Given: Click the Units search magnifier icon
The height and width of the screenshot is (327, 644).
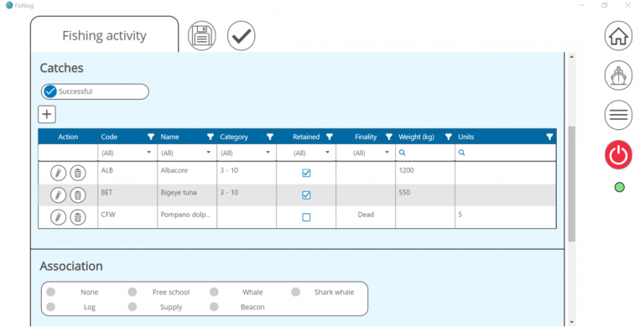Looking at the screenshot, I should pyautogui.click(x=462, y=153).
